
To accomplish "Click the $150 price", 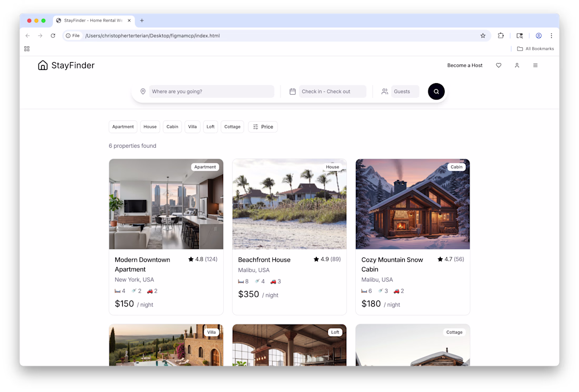I will pyautogui.click(x=124, y=304).
